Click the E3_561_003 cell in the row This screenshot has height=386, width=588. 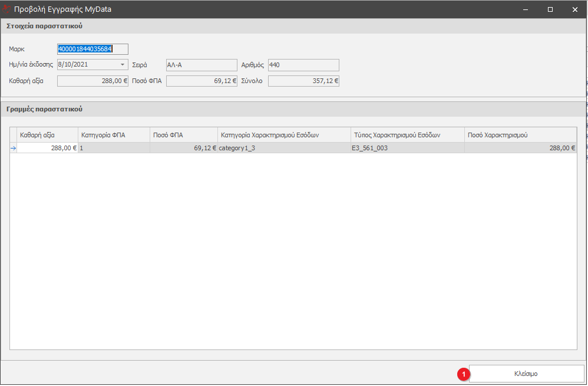(x=407, y=149)
